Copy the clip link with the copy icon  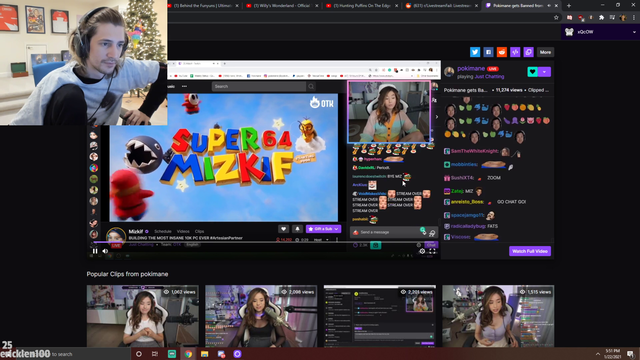[529, 52]
